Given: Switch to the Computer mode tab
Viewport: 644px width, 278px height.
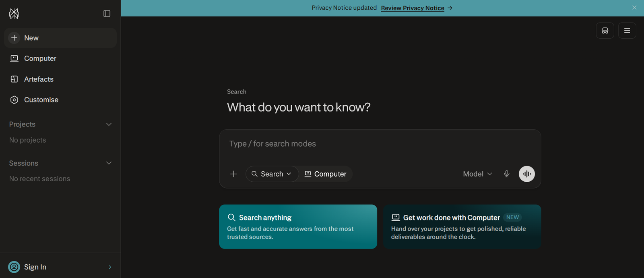Looking at the screenshot, I should click(326, 174).
